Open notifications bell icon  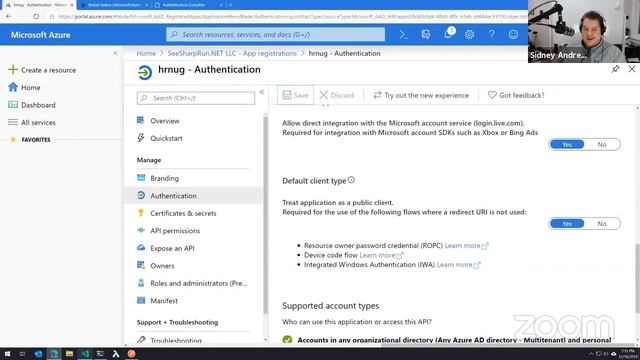[448, 34]
